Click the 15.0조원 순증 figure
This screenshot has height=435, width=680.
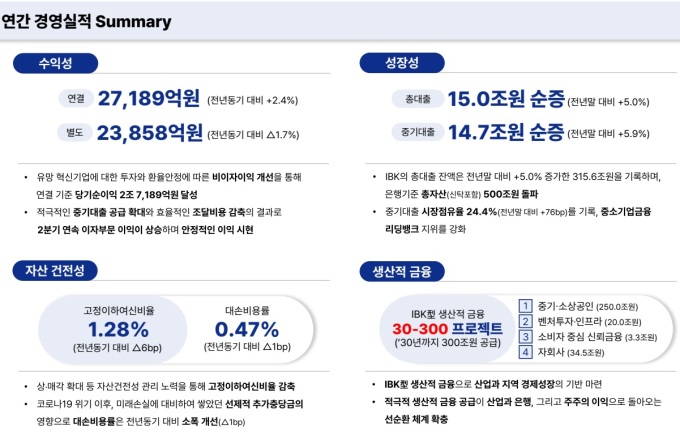pos(505,100)
